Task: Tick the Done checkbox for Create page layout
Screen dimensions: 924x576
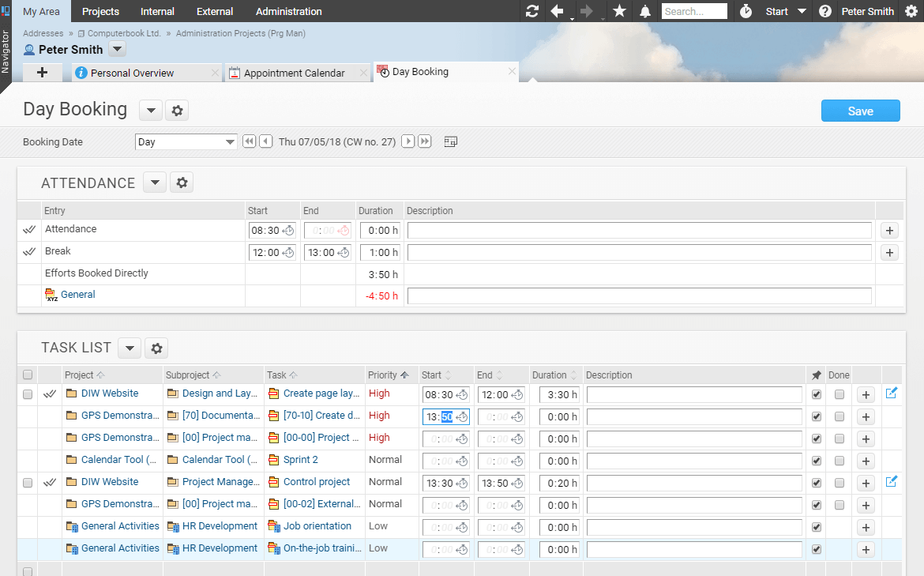Action: click(839, 393)
